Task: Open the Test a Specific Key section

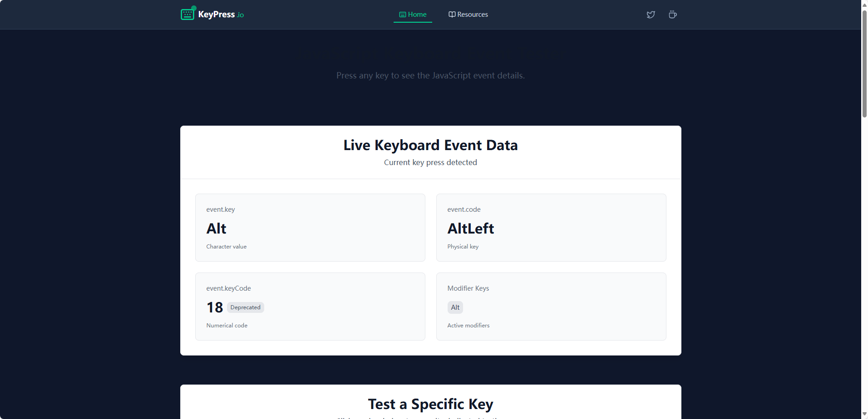Action: click(x=430, y=403)
